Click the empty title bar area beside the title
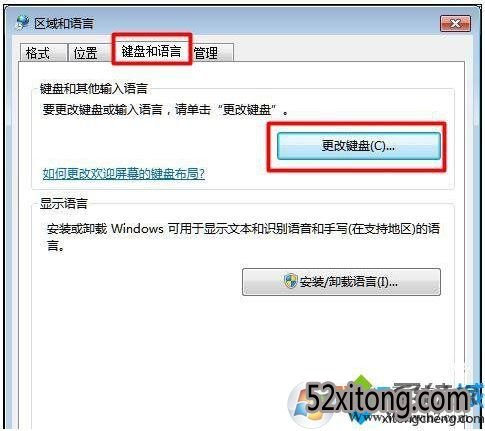The height and width of the screenshot is (431, 485). coord(267,24)
